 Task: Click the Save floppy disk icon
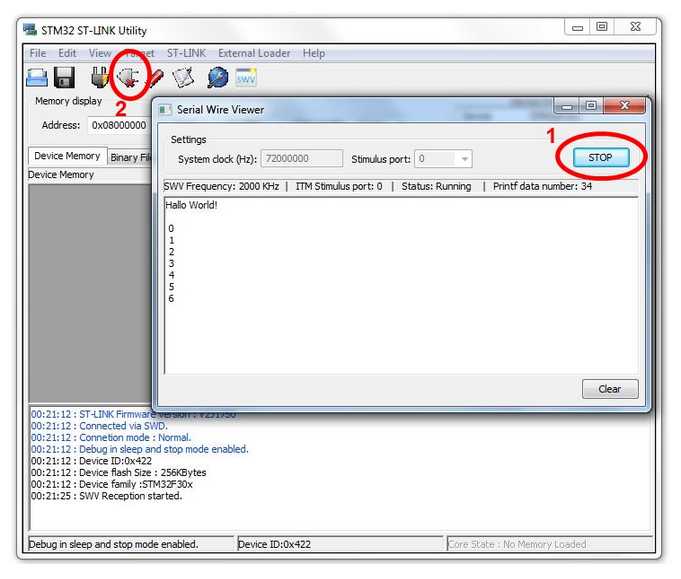point(64,78)
